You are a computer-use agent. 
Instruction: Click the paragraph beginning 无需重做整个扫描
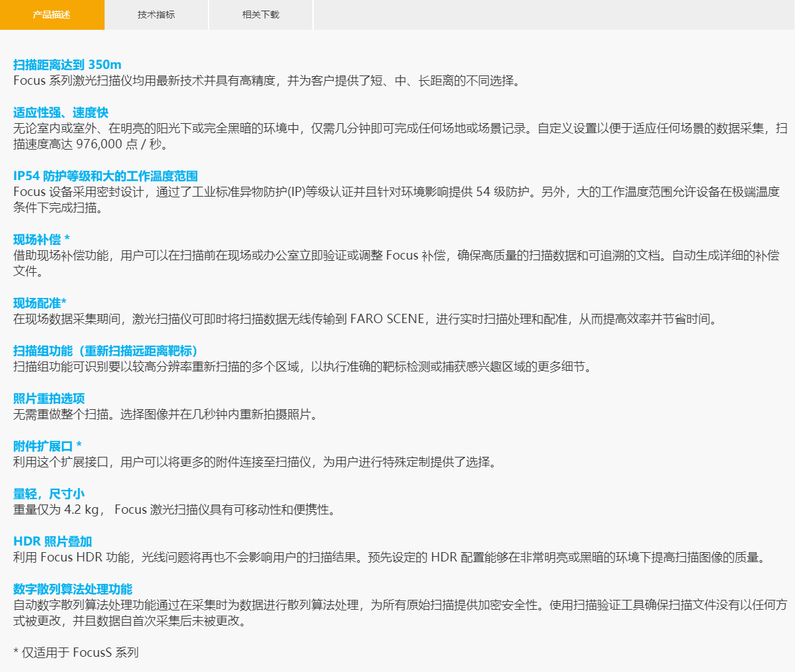point(165,414)
